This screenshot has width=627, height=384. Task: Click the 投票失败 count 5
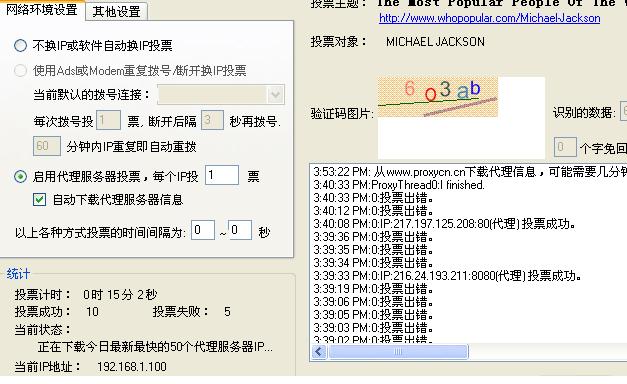(x=227, y=312)
